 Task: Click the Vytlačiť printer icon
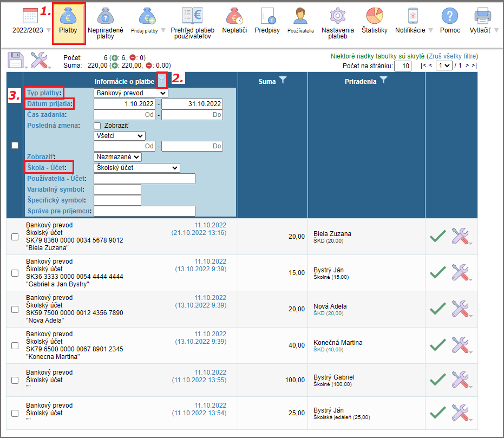482,16
